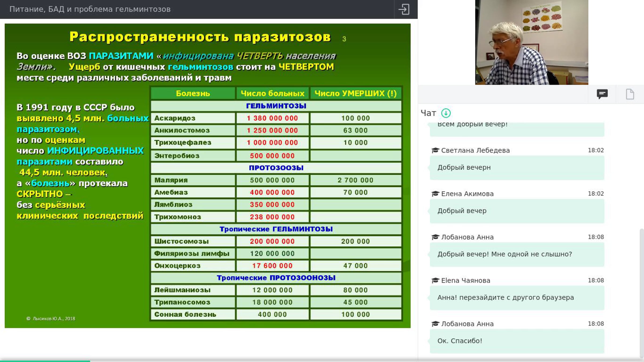Click the 'Энтеробиоз' table cell
Screen dimensions: 644x362
193,156
